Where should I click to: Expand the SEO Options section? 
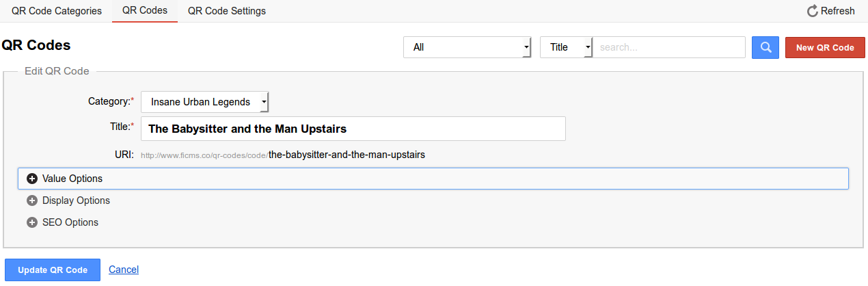click(70, 222)
